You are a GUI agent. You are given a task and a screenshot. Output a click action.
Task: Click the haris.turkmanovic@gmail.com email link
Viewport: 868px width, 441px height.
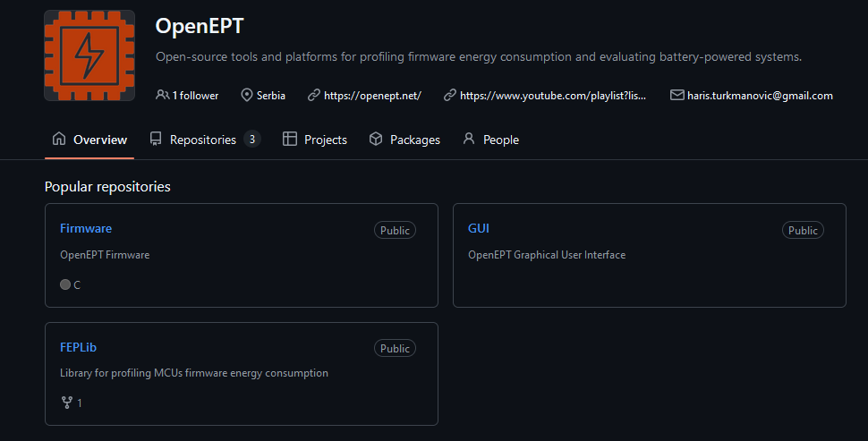pos(760,95)
